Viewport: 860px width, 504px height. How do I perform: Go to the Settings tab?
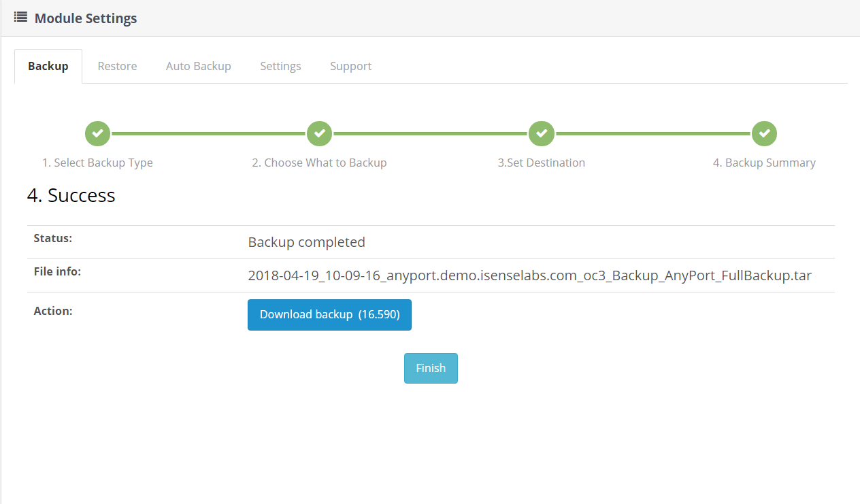click(280, 66)
